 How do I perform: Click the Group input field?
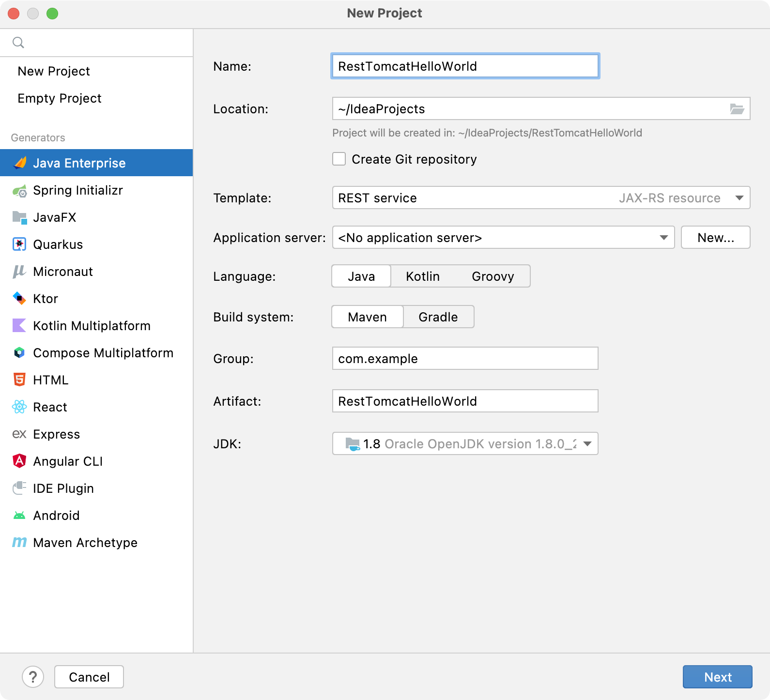point(465,359)
